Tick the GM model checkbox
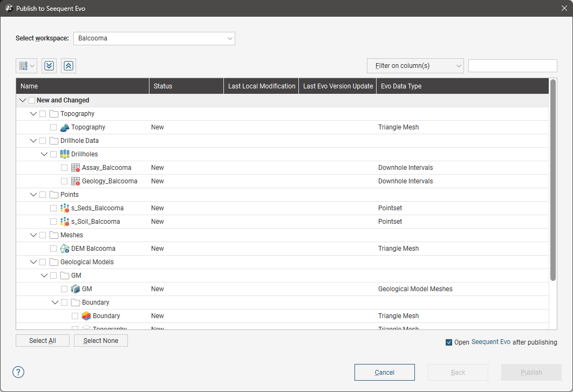Screen dimensions: 573x392 pos(64,289)
